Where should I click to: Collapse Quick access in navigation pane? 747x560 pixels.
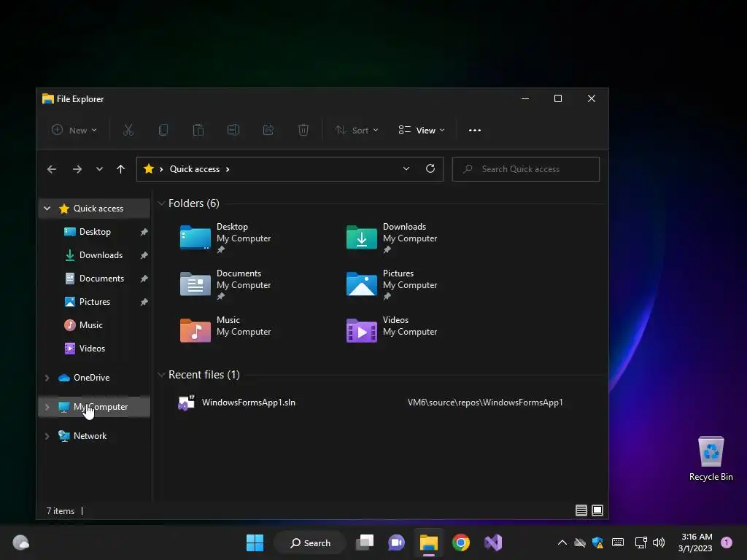click(x=47, y=208)
